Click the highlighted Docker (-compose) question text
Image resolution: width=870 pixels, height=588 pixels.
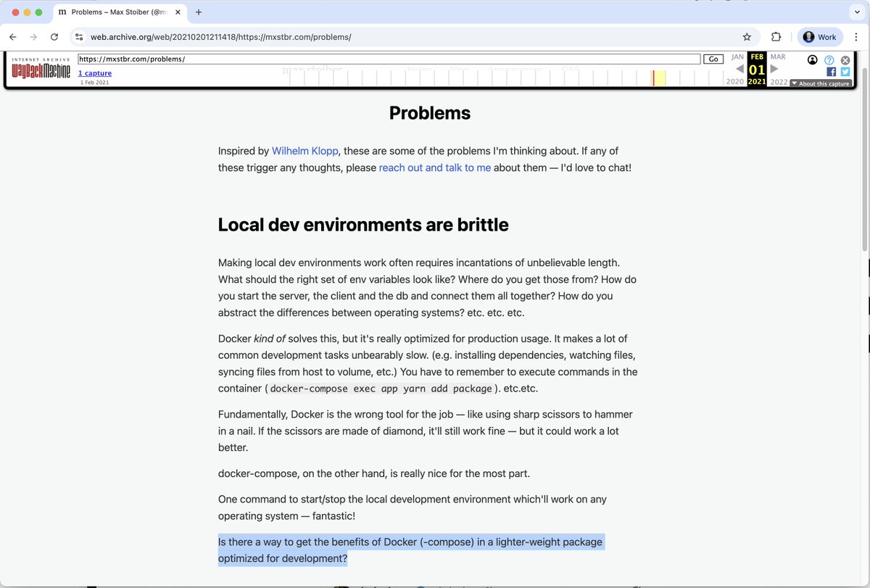click(x=411, y=550)
